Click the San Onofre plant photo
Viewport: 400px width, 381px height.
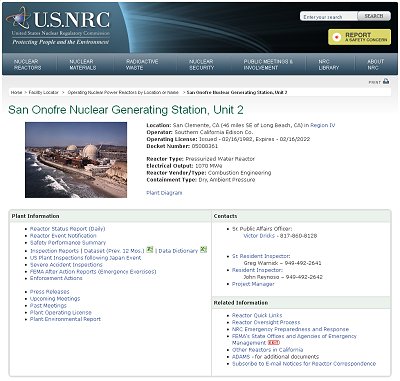tap(76, 160)
